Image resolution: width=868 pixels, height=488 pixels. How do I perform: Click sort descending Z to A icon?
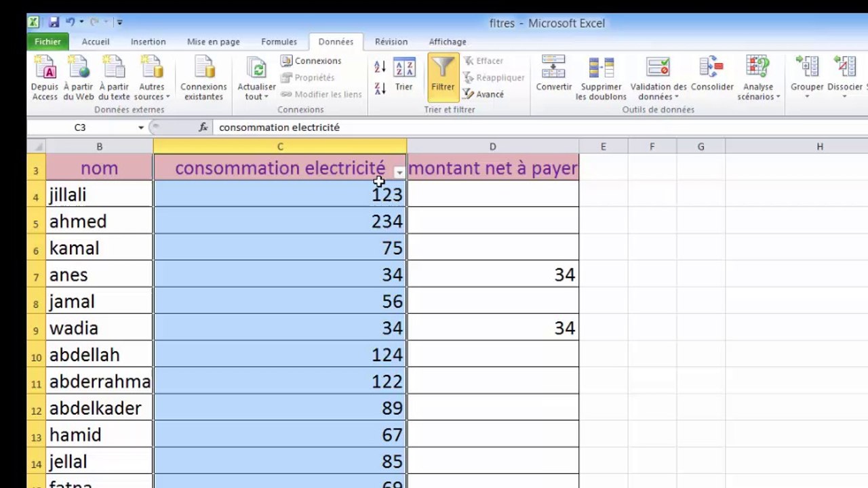(380, 87)
